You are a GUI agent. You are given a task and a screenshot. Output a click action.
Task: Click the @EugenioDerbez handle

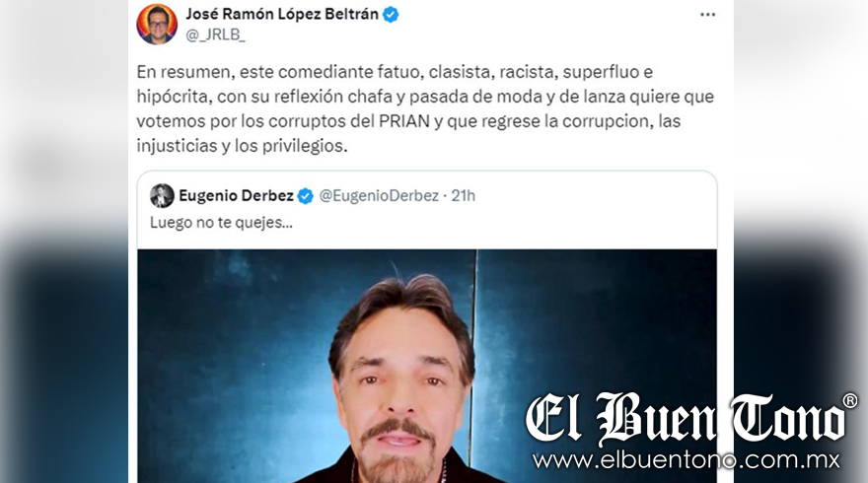379,195
